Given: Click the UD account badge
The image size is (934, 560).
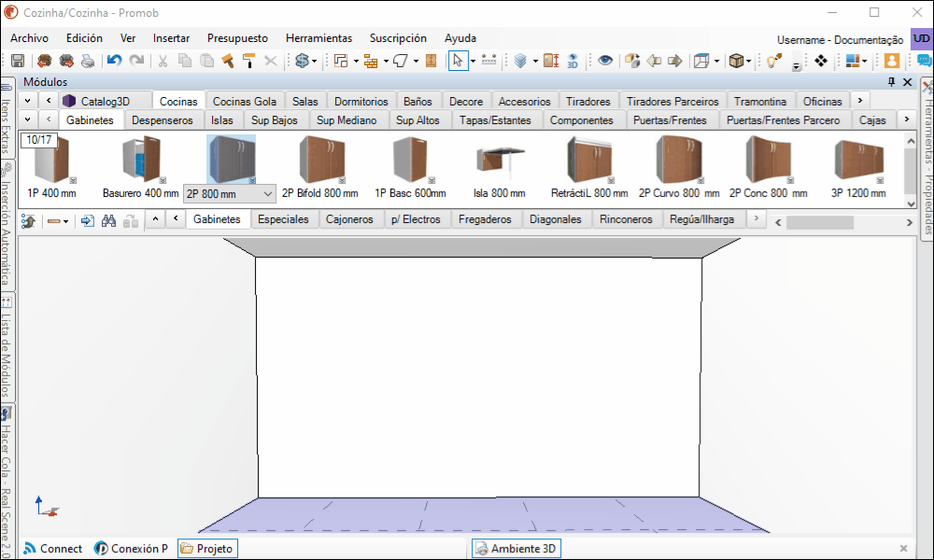Looking at the screenshot, I should (922, 38).
